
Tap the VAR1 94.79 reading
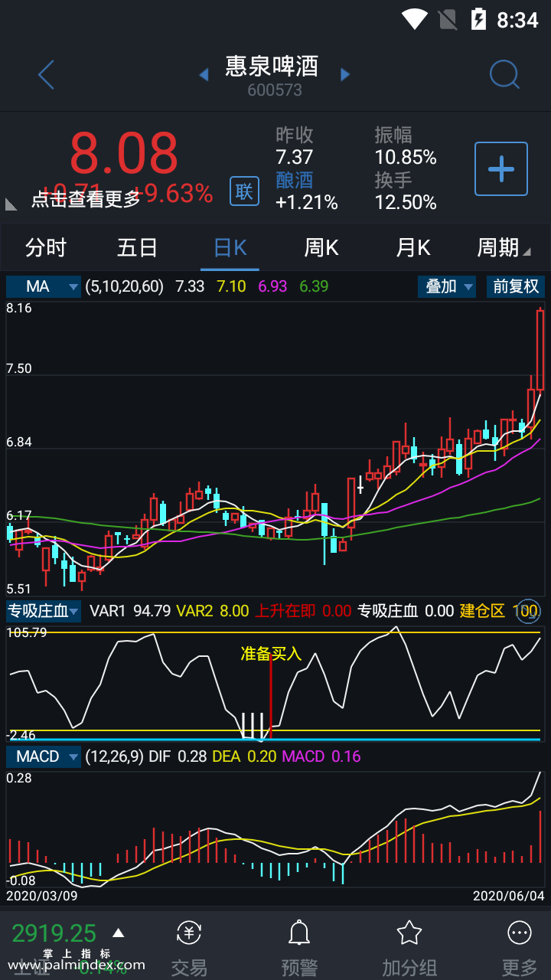coord(130,611)
